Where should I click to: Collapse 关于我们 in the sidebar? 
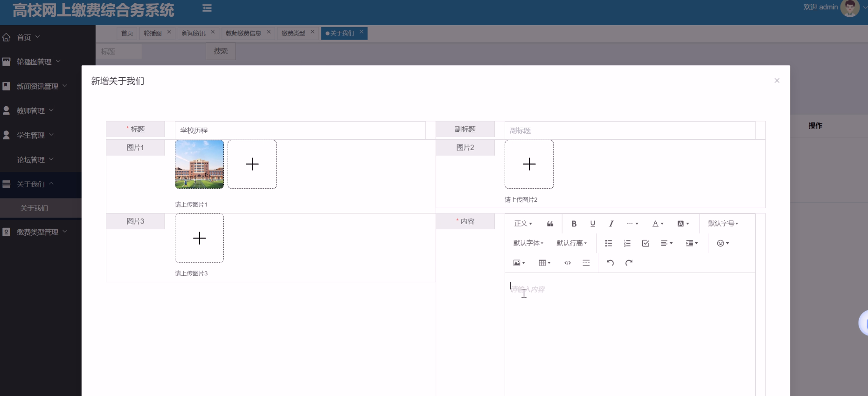click(x=41, y=184)
